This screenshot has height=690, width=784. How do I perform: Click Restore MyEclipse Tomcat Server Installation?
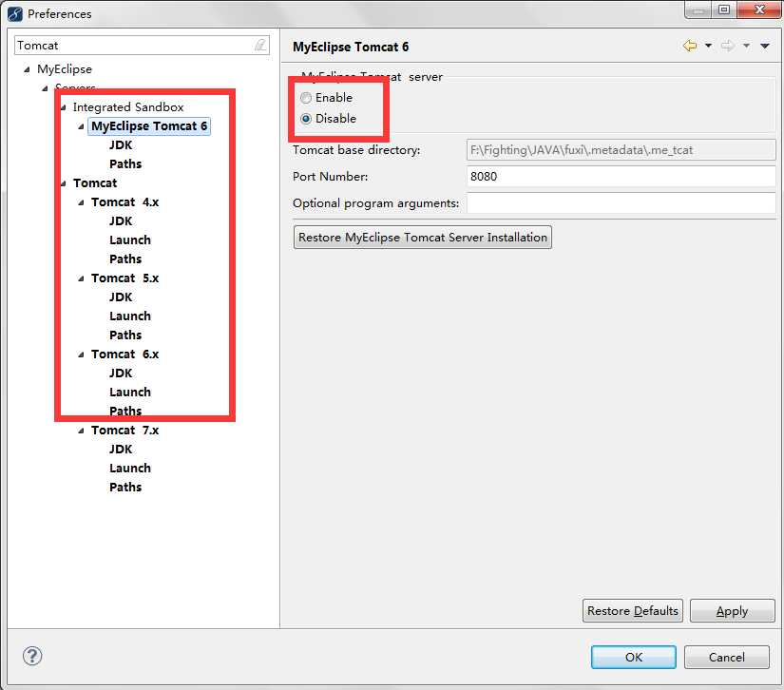[423, 237]
